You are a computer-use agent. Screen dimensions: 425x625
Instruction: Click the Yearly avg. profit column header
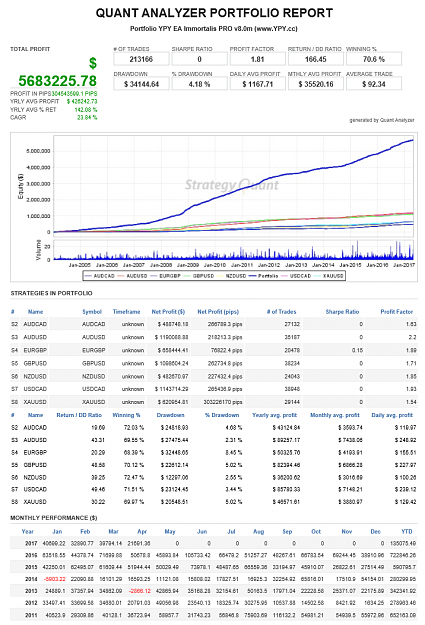tap(274, 415)
